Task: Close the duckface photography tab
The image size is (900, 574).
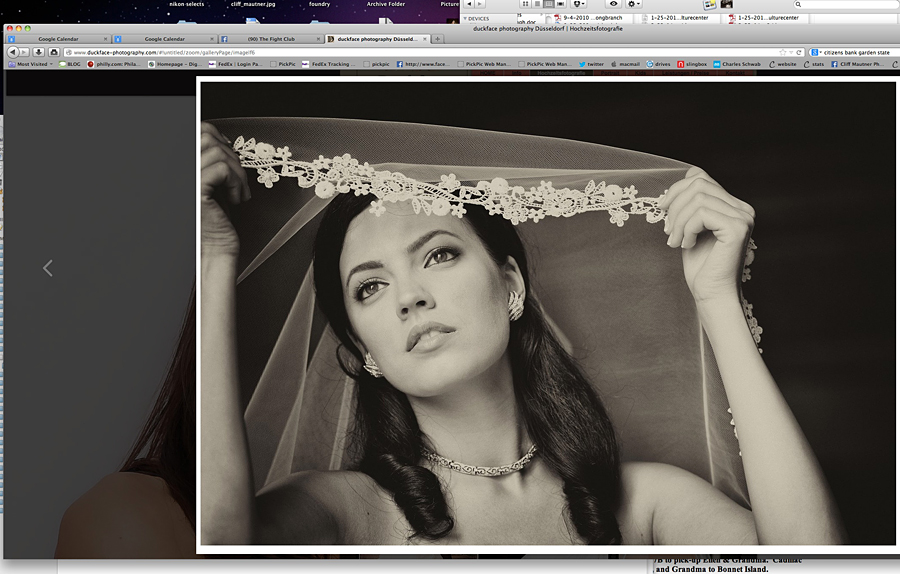Action: pyautogui.click(x=425, y=39)
